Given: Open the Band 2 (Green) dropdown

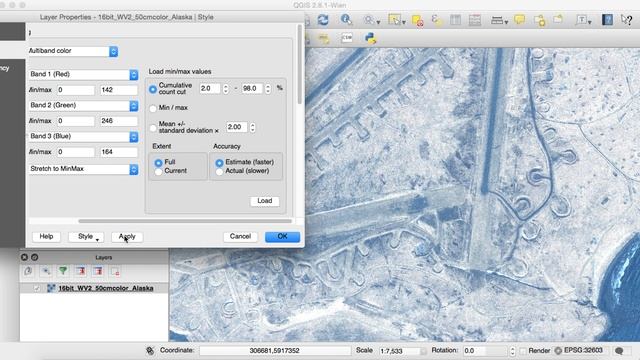Looking at the screenshot, I should click(84, 105).
